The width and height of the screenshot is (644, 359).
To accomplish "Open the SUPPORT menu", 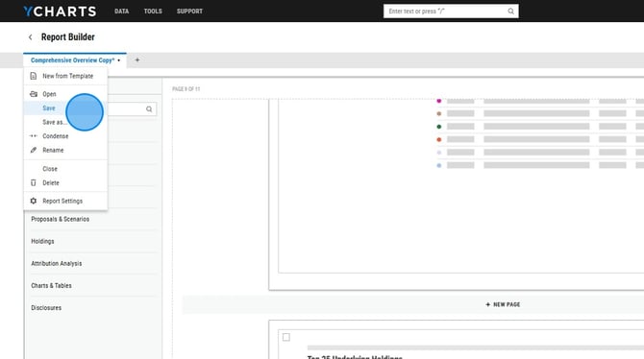I will click(x=189, y=12).
